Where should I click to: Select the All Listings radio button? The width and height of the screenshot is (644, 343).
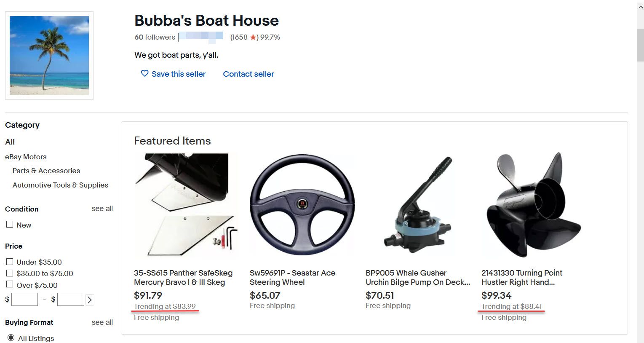point(11,338)
